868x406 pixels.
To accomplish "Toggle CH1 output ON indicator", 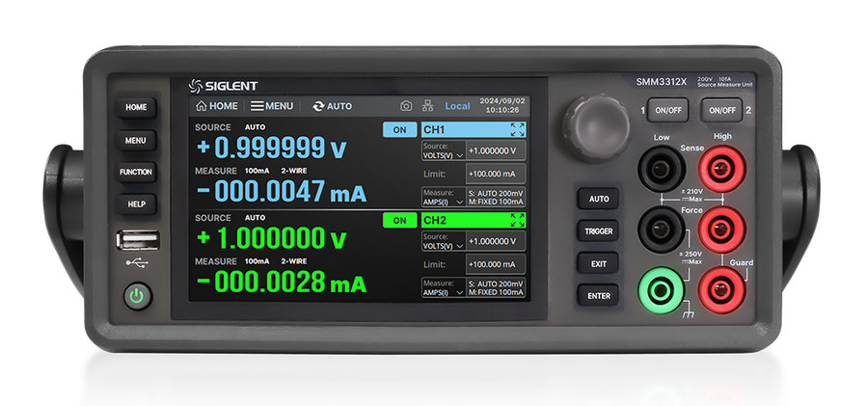I will [x=399, y=130].
